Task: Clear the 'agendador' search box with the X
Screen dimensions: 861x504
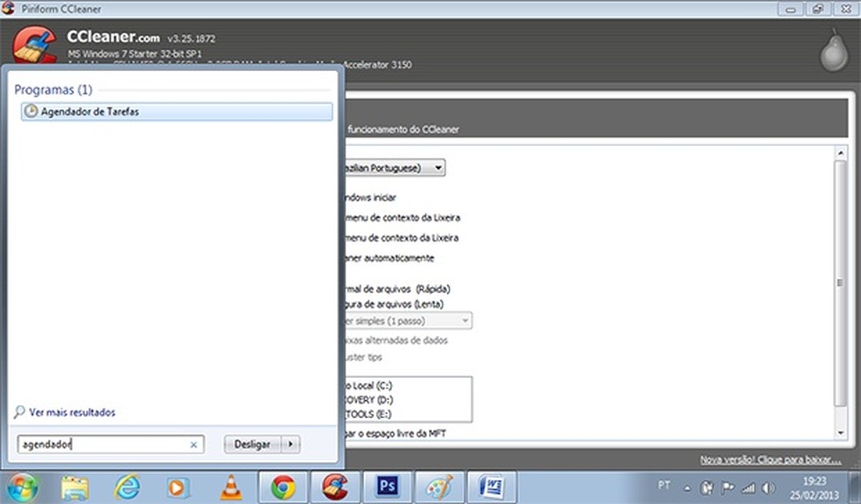Action: (193, 444)
